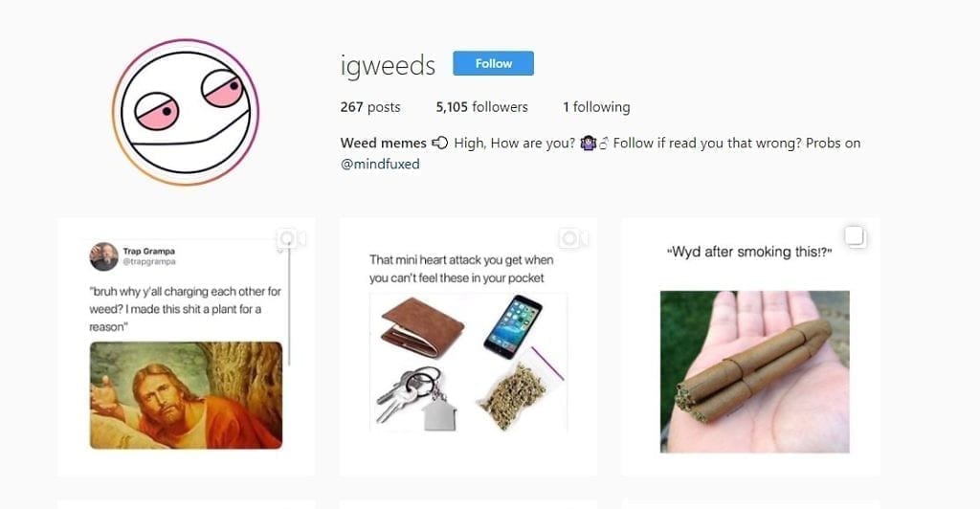The width and height of the screenshot is (980, 509).
Task: Open the Jesus painting meme post
Action: click(187, 346)
